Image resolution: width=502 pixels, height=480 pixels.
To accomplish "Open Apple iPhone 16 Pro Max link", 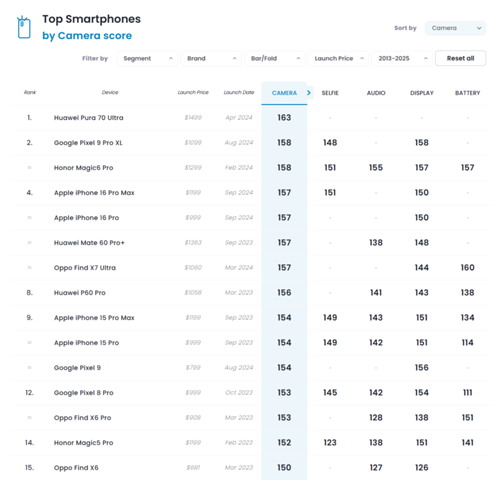I will (x=94, y=193).
